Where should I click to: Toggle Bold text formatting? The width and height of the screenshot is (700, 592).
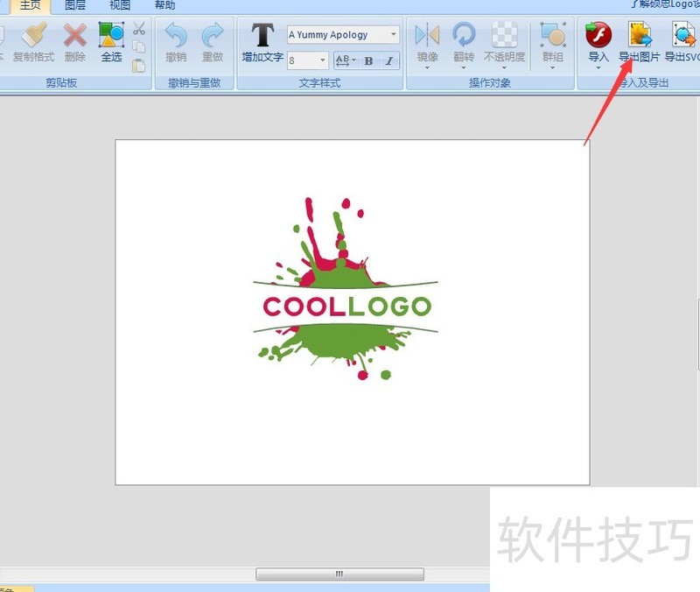[368, 61]
